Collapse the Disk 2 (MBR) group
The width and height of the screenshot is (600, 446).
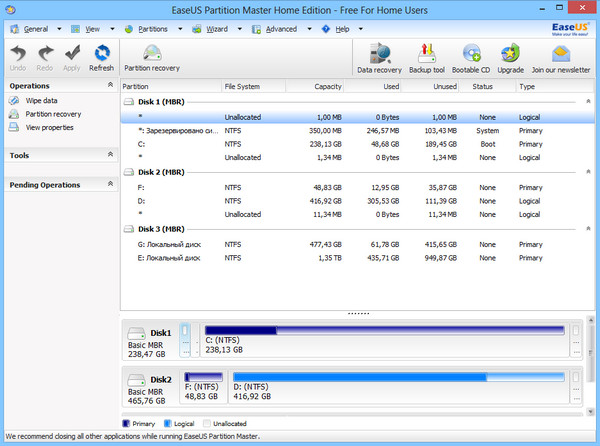click(588, 172)
